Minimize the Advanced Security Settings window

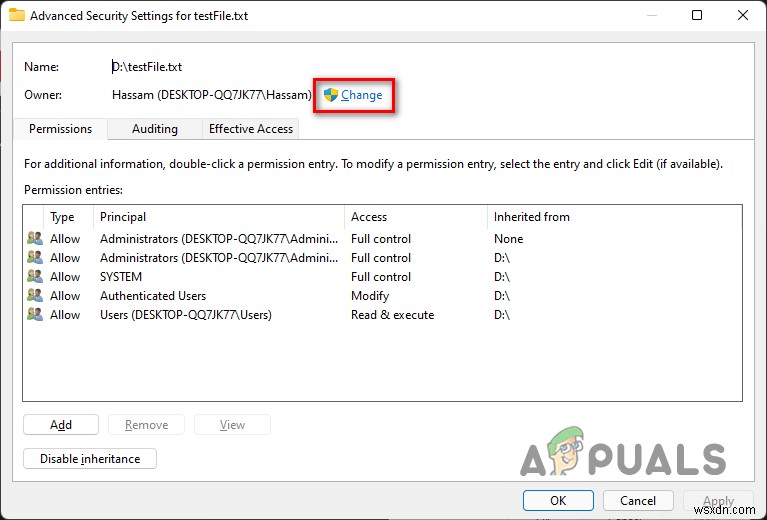(652, 15)
